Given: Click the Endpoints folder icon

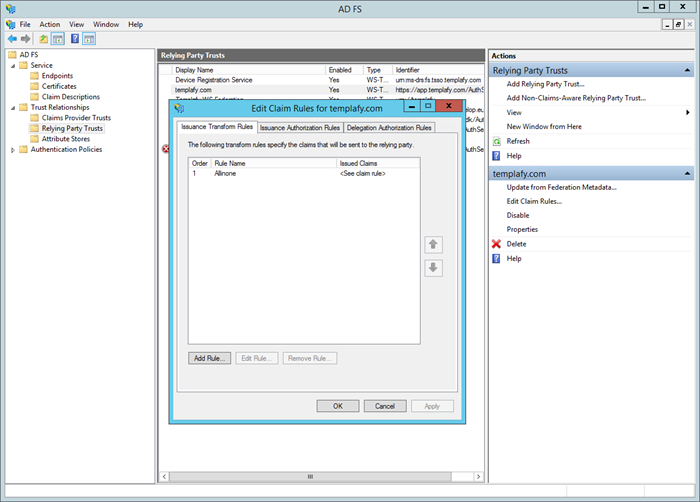Looking at the screenshot, I should 34,75.
